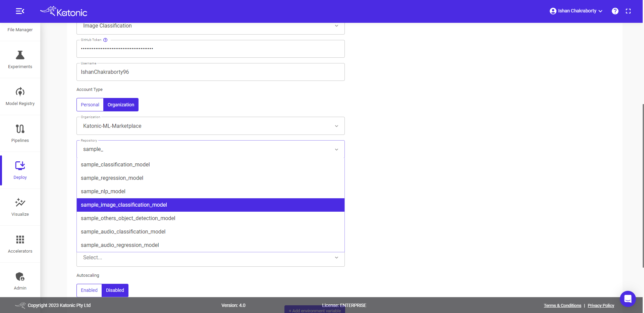Image resolution: width=644 pixels, height=313 pixels.
Task: Open Terms & Conditions link
Action: (562, 306)
